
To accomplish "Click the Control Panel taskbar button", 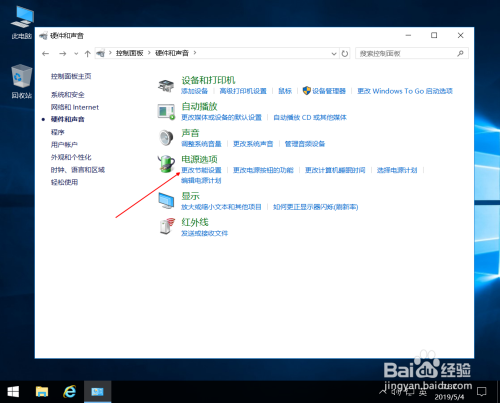I will pyautogui.click(x=97, y=392).
